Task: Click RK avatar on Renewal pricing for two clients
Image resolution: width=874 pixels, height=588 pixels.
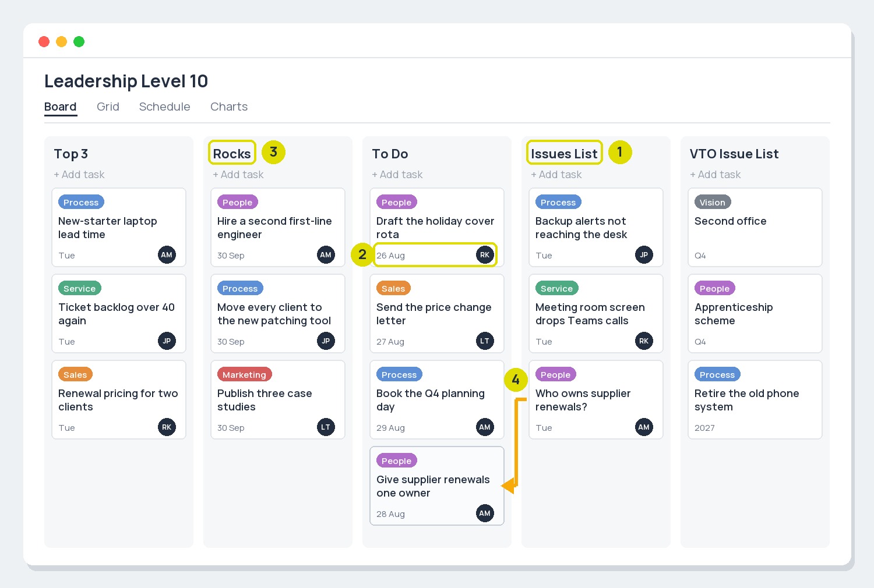Action: pos(167,427)
